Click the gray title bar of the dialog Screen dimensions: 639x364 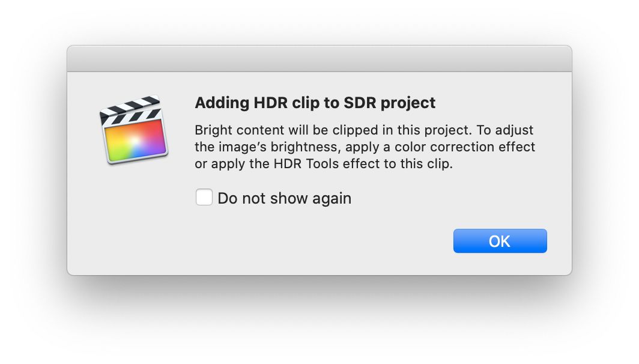319,59
